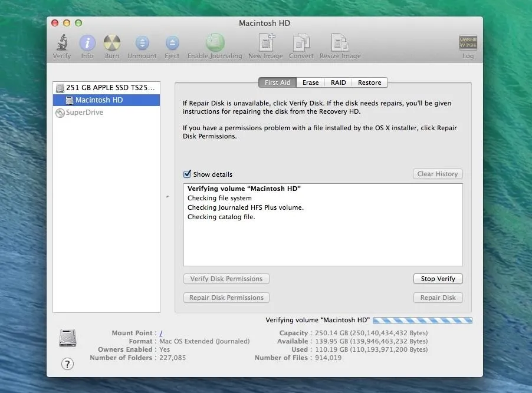The width and height of the screenshot is (532, 393).
Task: Click the red close window button
Action: pos(55,23)
